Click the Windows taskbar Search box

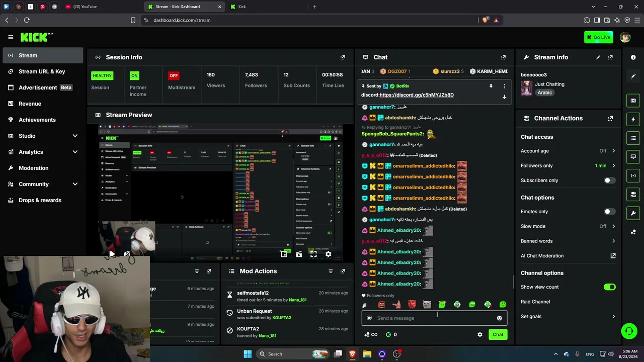coord(293,354)
